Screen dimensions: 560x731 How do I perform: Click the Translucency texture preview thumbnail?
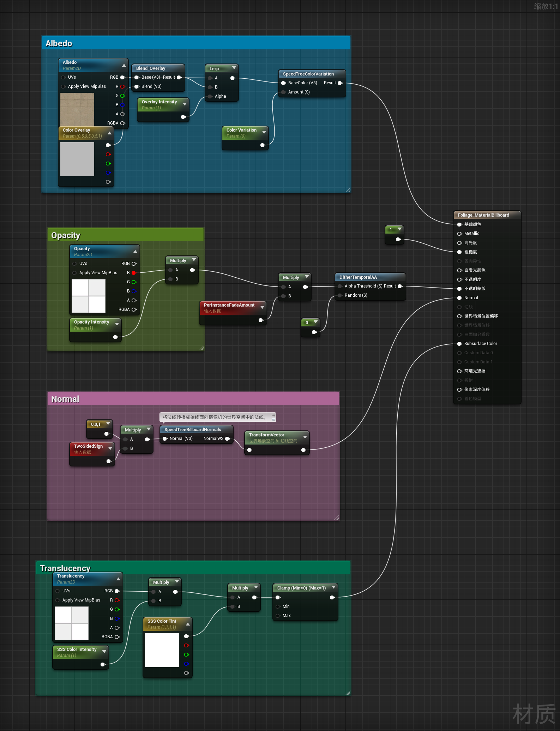click(x=72, y=623)
